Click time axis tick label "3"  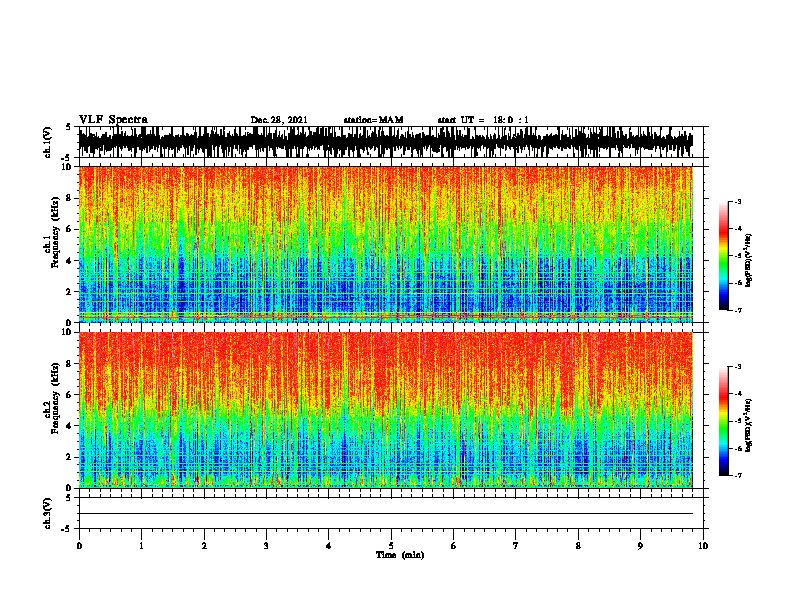coord(266,545)
